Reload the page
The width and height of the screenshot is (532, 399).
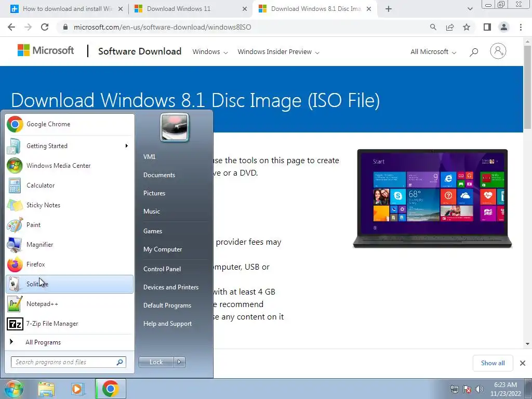45,27
